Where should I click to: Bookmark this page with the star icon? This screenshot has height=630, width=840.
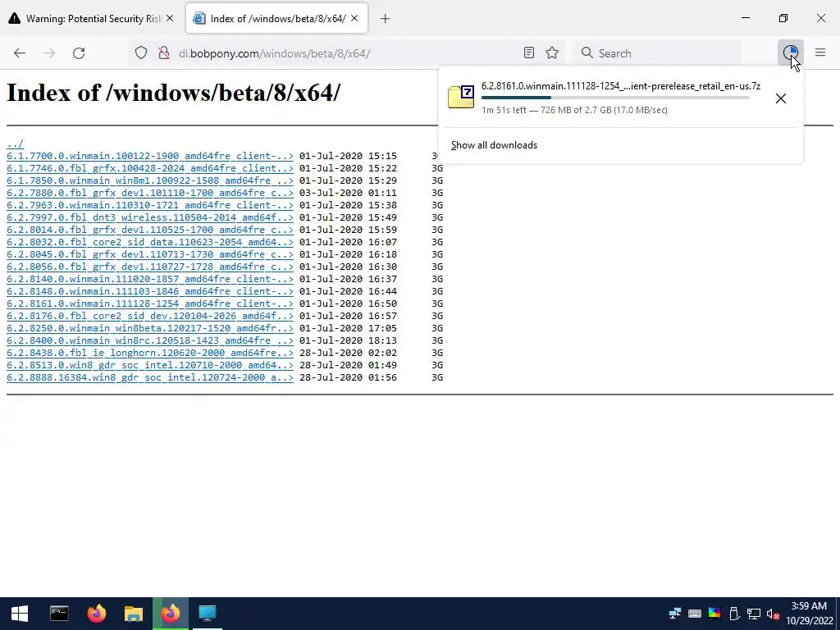point(552,52)
